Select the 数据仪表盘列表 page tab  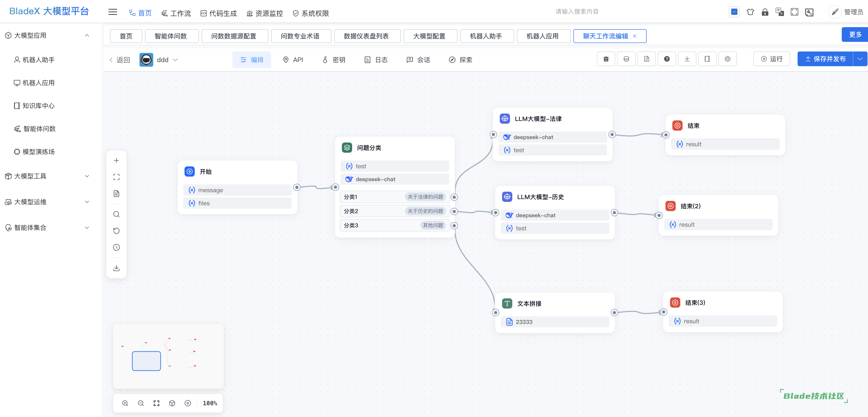(x=367, y=36)
